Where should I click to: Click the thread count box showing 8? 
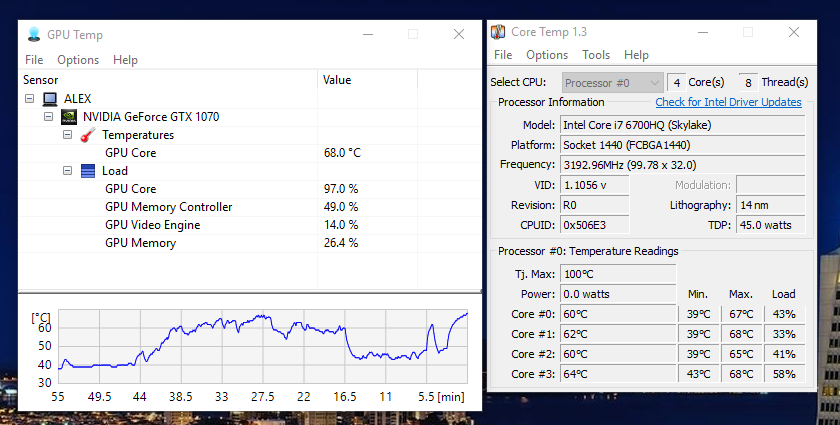[x=748, y=83]
